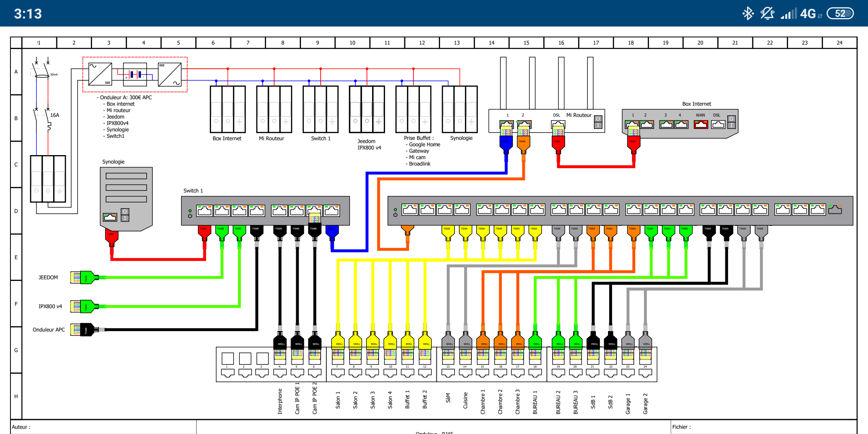
Task: Click the Switch 1 label above the small switch
Action: tap(193, 190)
